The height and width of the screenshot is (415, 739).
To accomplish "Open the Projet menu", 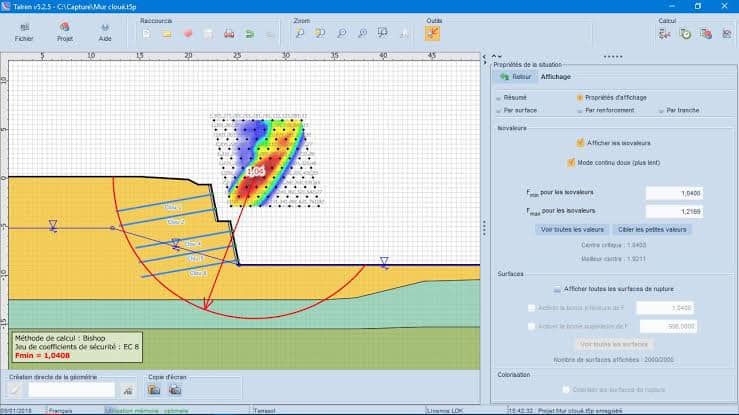I will tap(65, 33).
